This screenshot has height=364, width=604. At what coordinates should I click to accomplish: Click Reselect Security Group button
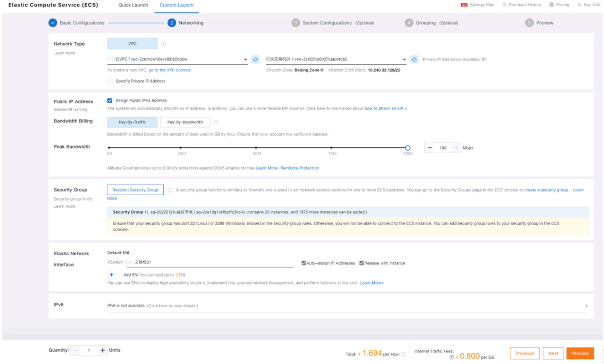pos(135,190)
